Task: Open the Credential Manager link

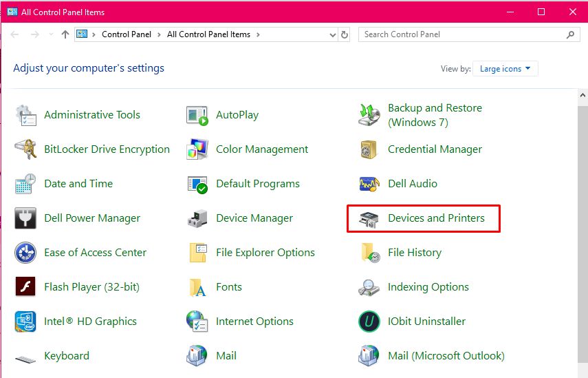Action: (x=435, y=149)
